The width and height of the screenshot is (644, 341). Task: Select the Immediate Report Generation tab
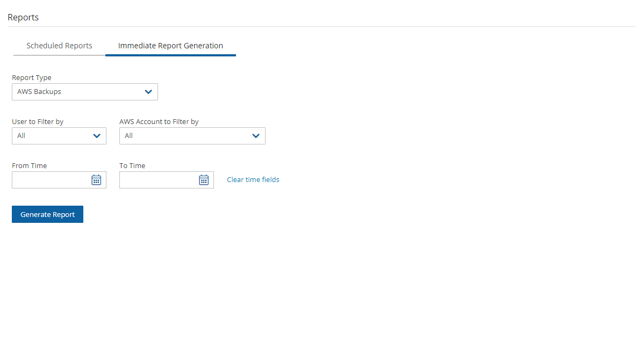(170, 46)
